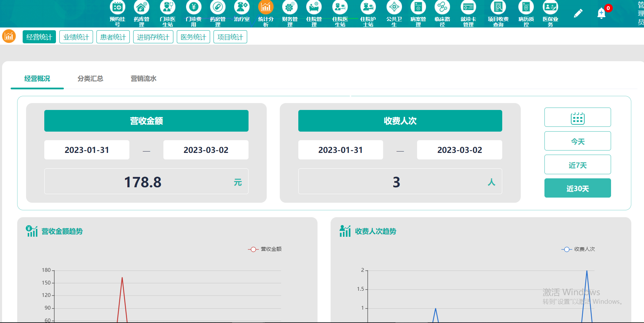Image resolution: width=644 pixels, height=323 pixels.
Task: Click the 营收金额 header
Action: pyautogui.click(x=146, y=121)
